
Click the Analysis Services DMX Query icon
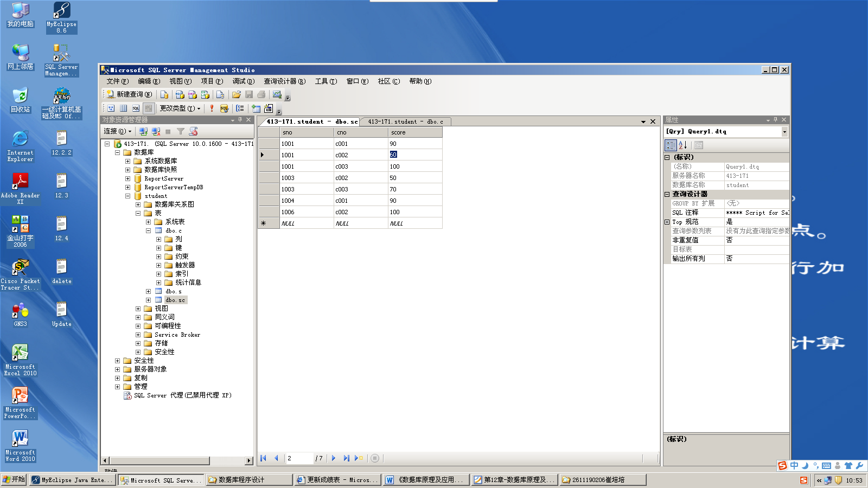193,94
